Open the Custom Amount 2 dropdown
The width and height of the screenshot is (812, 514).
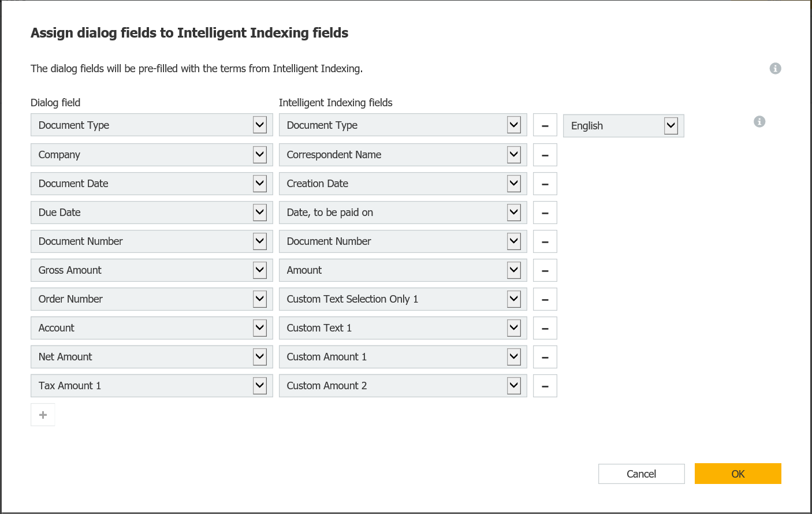[514, 385]
